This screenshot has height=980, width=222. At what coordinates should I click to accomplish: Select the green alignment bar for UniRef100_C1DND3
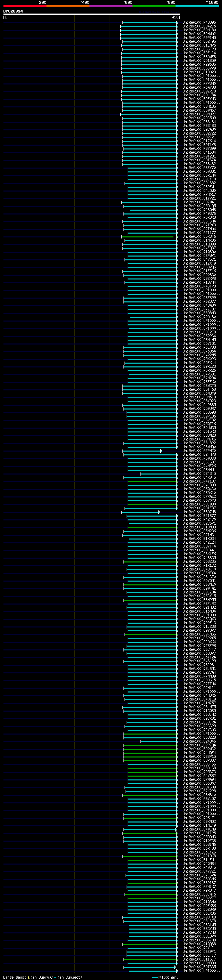tap(153, 527)
